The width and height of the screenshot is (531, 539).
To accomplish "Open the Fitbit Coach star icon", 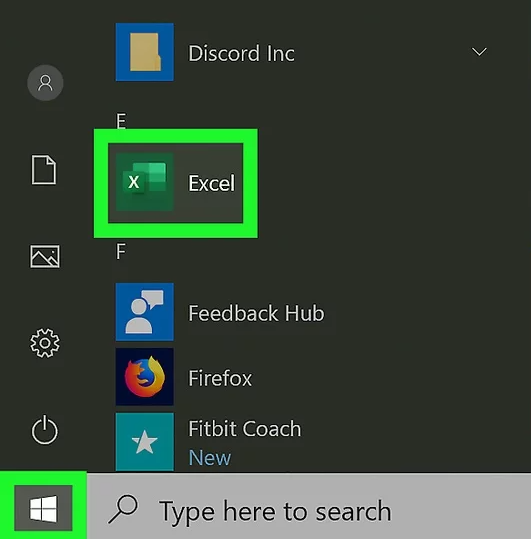I will point(145,442).
